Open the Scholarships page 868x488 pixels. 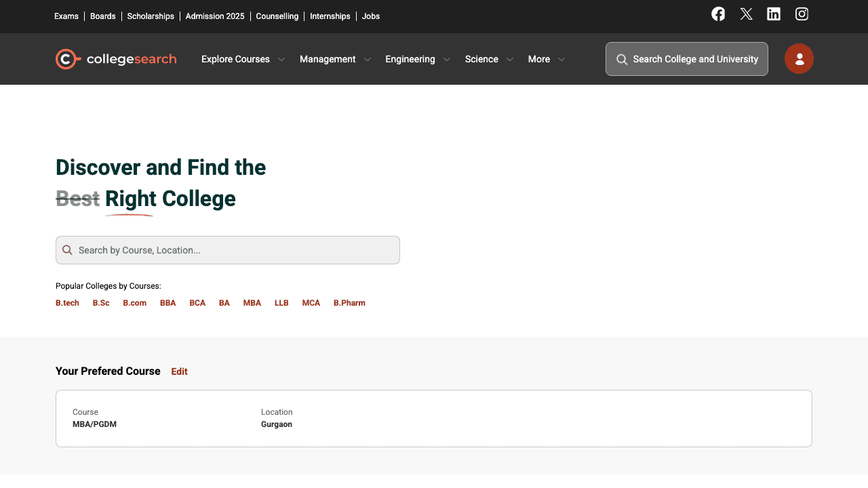[151, 16]
